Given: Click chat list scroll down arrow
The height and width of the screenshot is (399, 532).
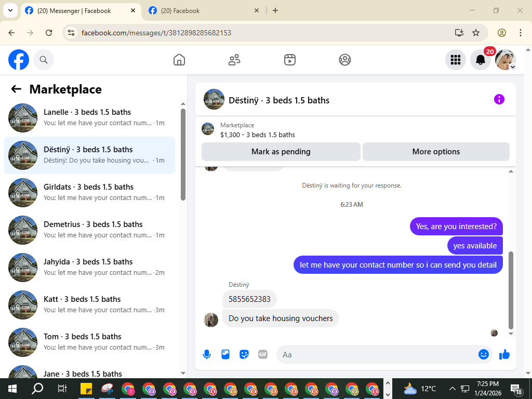Looking at the screenshot, I should pos(183,373).
